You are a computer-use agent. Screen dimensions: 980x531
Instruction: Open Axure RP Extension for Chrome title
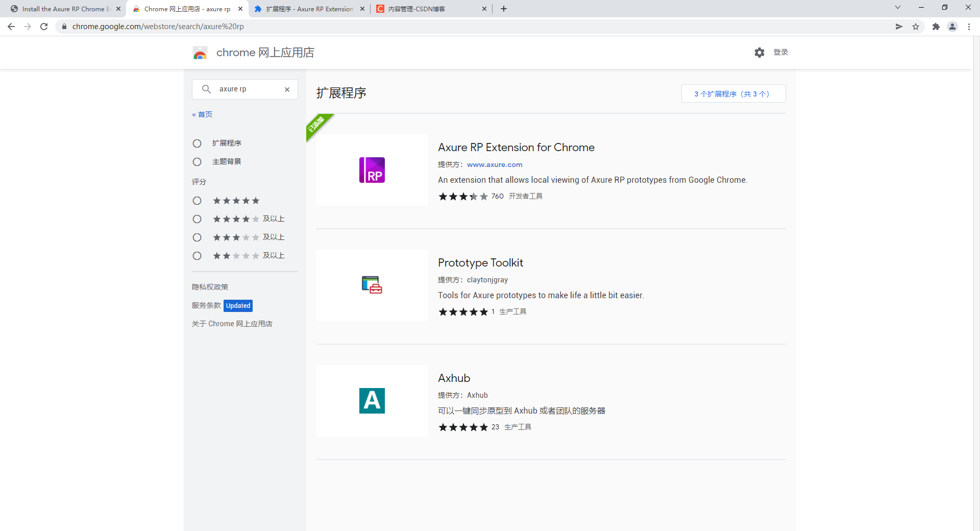click(x=516, y=148)
